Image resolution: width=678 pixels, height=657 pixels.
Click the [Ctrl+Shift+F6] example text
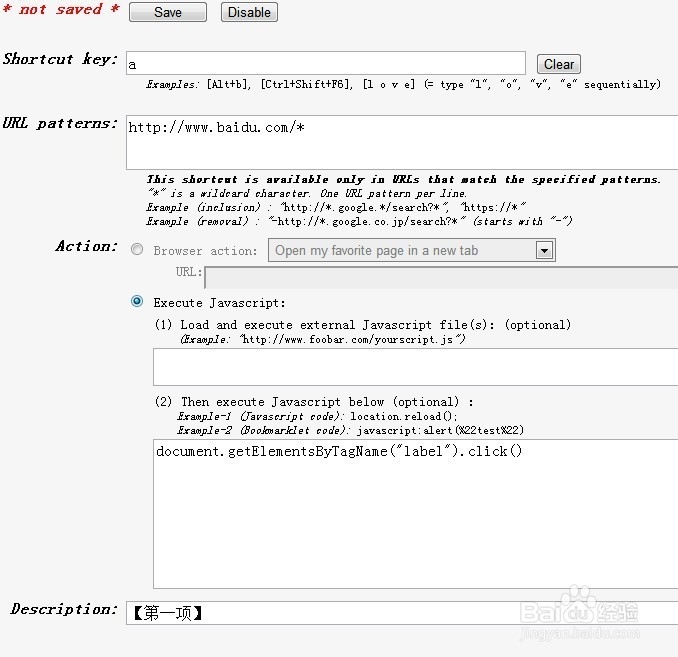[x=307, y=84]
